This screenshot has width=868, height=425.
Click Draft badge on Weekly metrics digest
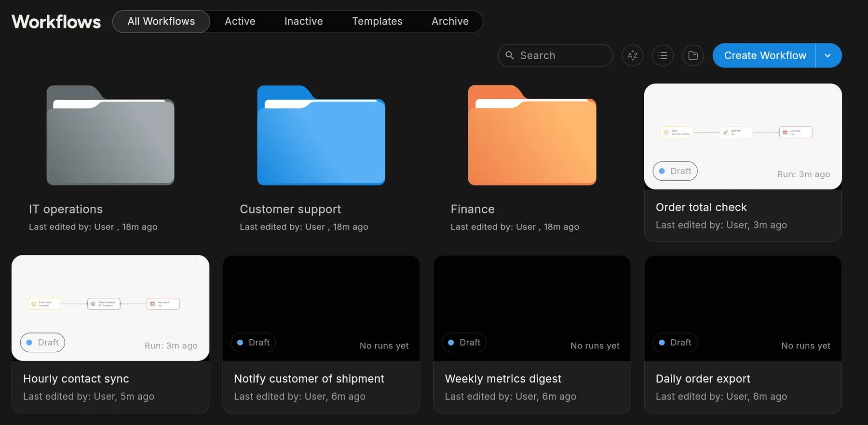(464, 343)
